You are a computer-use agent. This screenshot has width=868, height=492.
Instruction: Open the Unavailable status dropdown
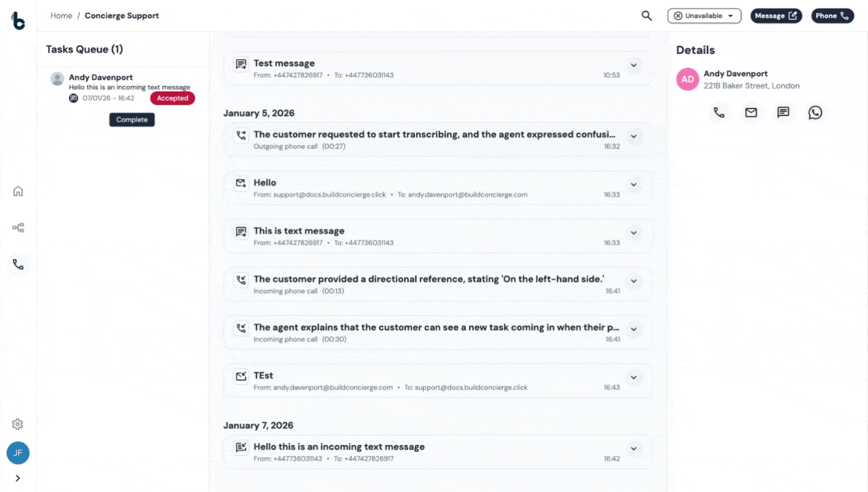tap(704, 15)
